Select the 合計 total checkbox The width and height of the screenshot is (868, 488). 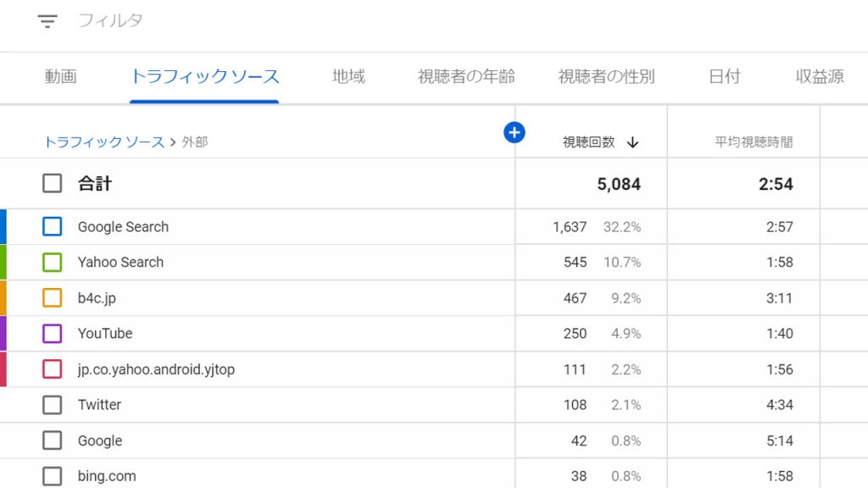(53, 183)
